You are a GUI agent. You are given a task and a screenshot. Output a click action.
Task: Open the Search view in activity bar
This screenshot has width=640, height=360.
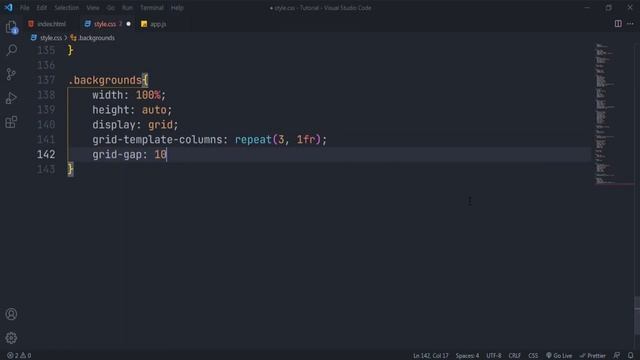pyautogui.click(x=11, y=50)
